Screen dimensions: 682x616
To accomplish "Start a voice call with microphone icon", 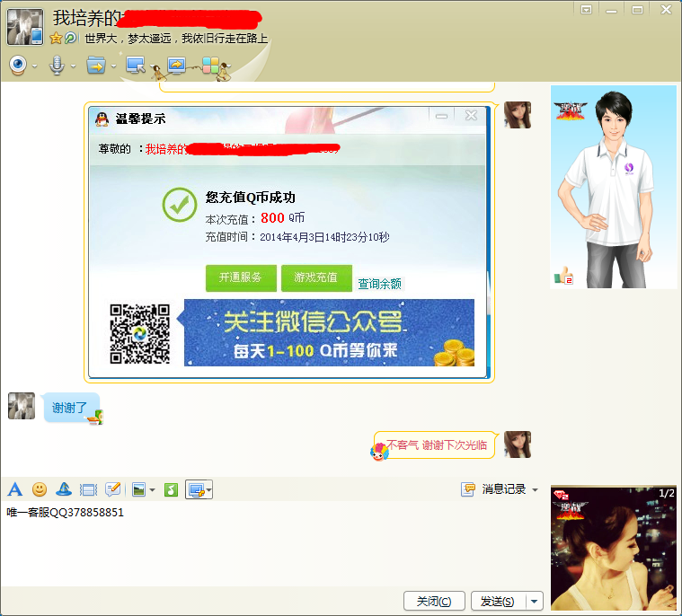I will 57,66.
